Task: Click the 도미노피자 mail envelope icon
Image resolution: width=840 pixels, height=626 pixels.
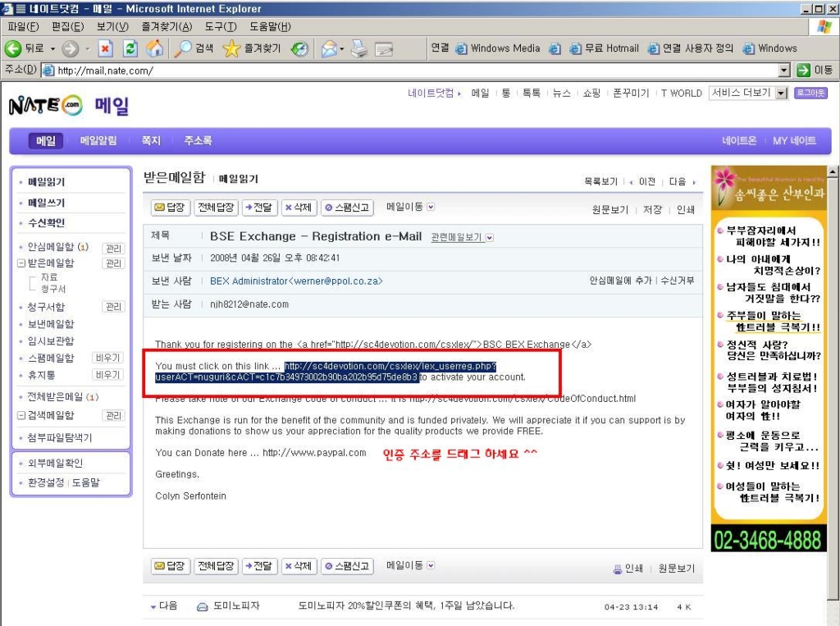Action: 202,606
